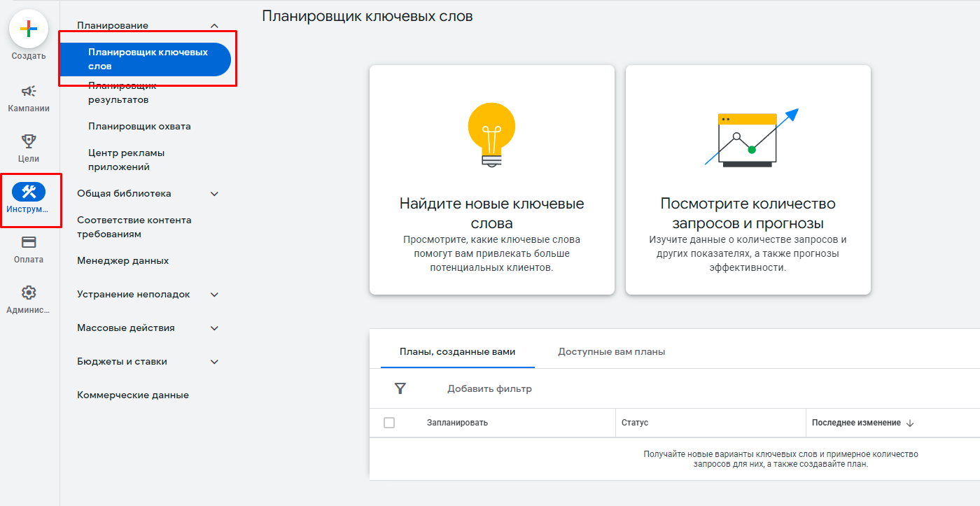Click the filter funnel icon
The width and height of the screenshot is (980, 506).
click(x=400, y=388)
